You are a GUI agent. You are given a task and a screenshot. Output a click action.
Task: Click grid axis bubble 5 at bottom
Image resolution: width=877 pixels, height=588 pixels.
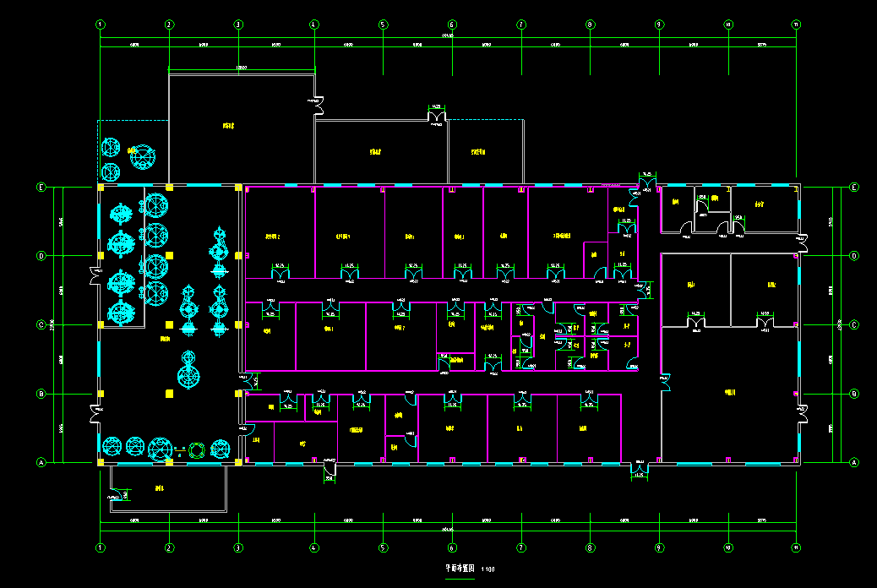coord(383,547)
